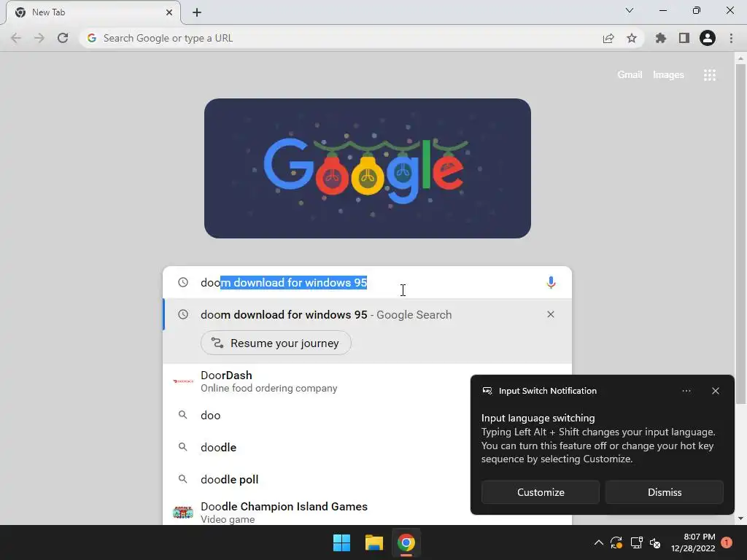Reload the page with the refresh icon

(63, 38)
